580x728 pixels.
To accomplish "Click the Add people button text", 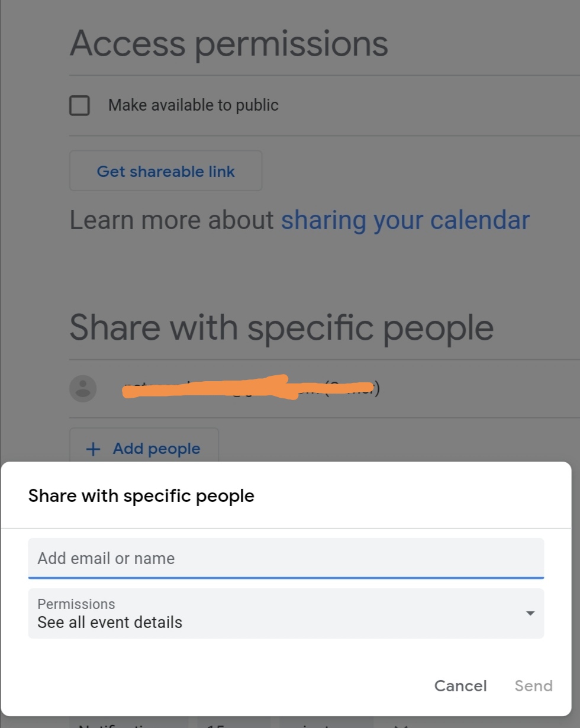I will pos(156,449).
